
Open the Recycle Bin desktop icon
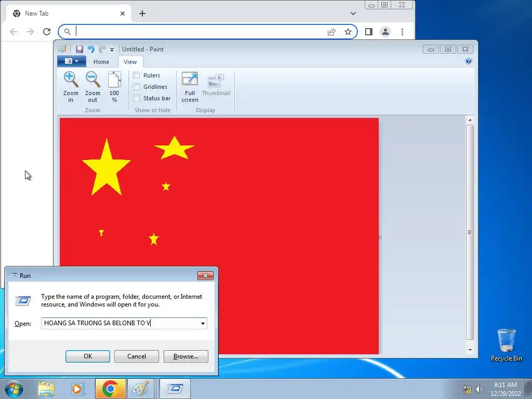506,345
